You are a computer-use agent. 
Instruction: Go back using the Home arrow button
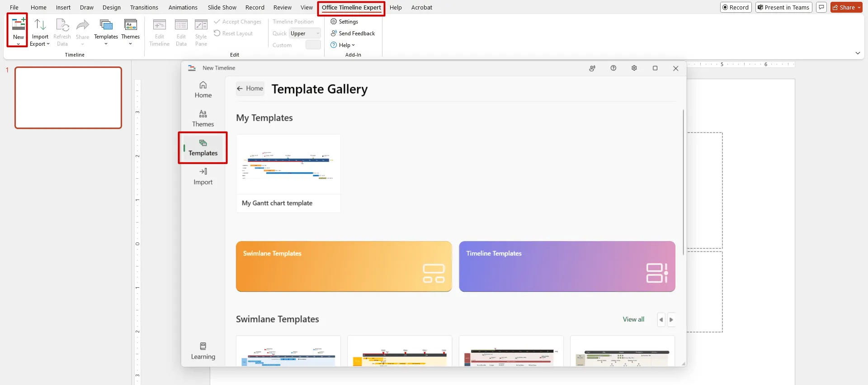coord(250,89)
